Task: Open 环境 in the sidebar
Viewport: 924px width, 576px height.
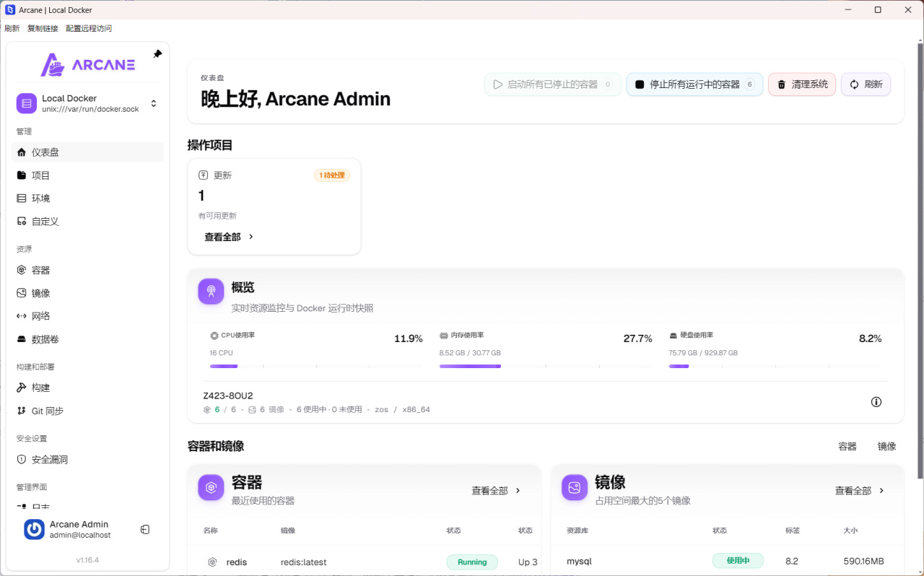Action: click(x=87, y=198)
